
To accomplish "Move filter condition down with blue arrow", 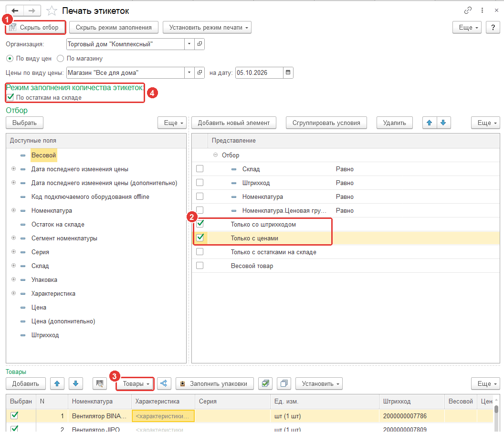I will [443, 123].
